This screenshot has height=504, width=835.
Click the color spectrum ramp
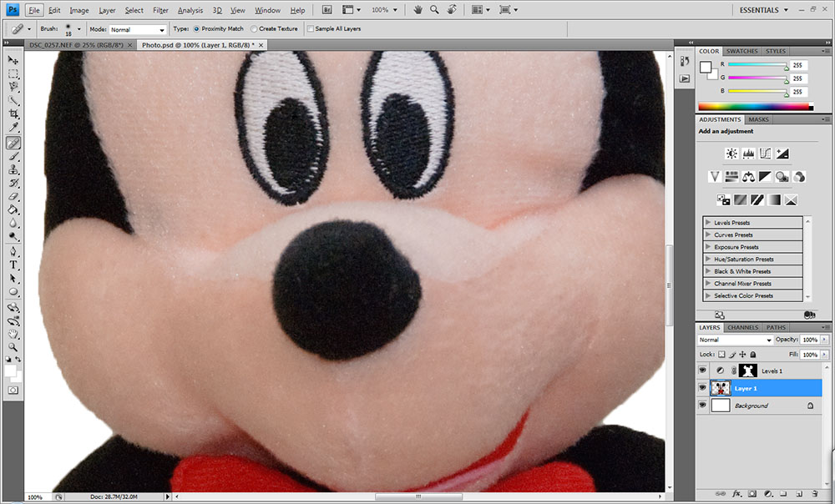[756, 107]
